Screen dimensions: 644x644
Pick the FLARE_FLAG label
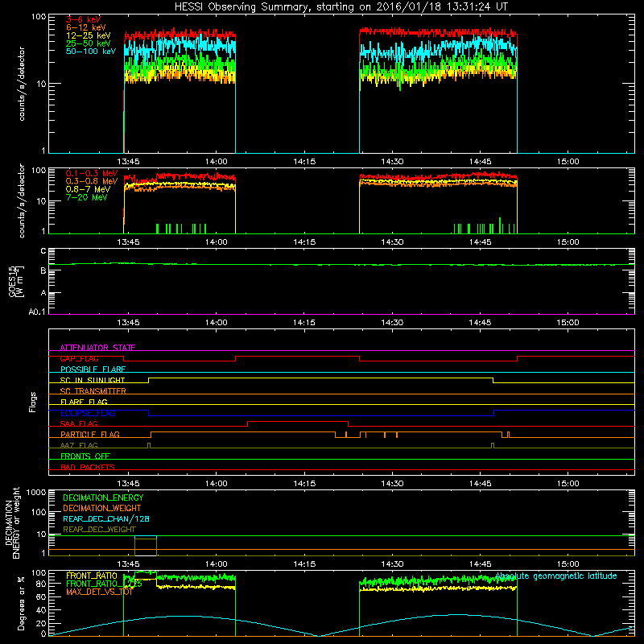point(84,402)
